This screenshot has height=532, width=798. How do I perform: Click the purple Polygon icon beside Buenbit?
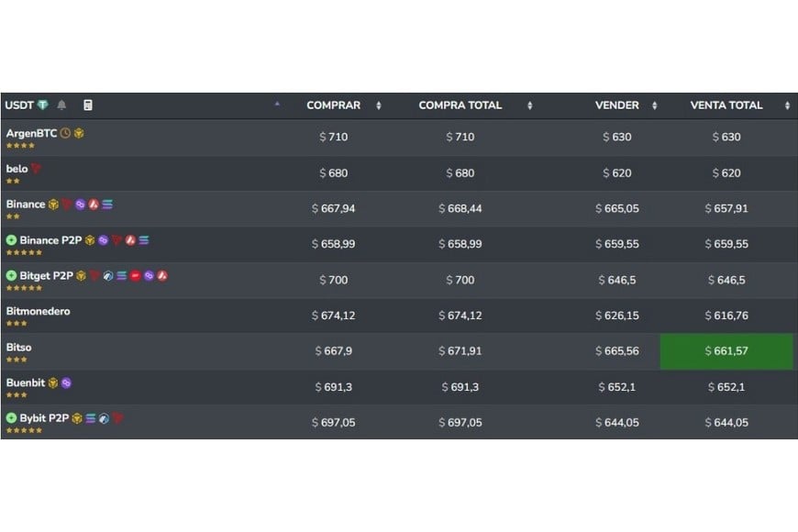[66, 382]
